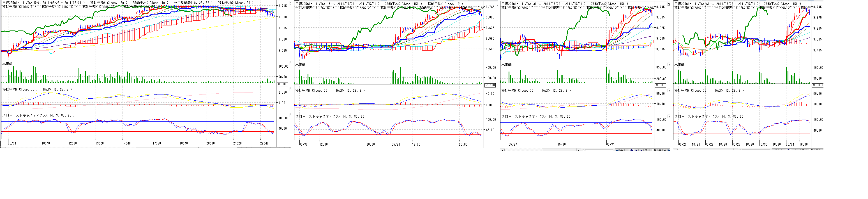Click the B icon in 30分 chart toolbar
Viewport: 868px width, 199px height.
[x=655, y=150]
